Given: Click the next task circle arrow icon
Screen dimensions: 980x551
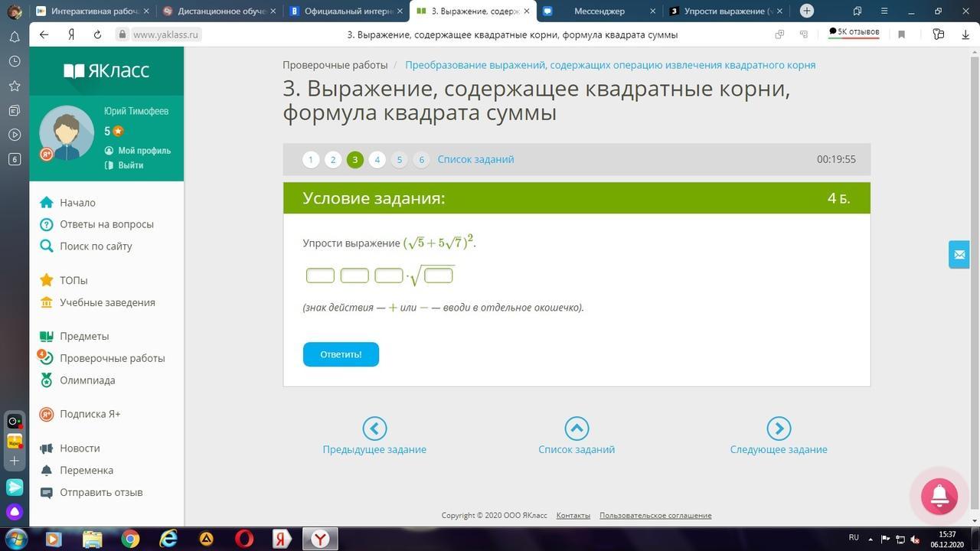Looking at the screenshot, I should pos(779,429).
